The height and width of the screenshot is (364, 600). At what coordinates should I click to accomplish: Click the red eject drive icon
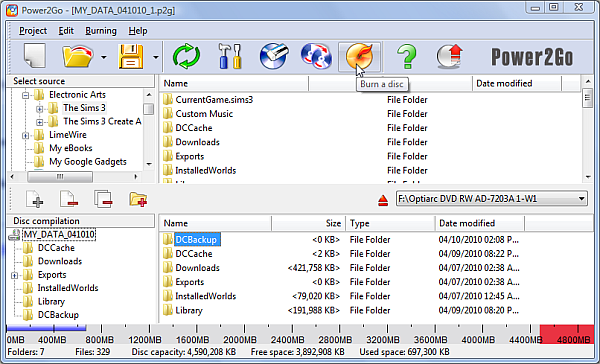[x=383, y=200]
